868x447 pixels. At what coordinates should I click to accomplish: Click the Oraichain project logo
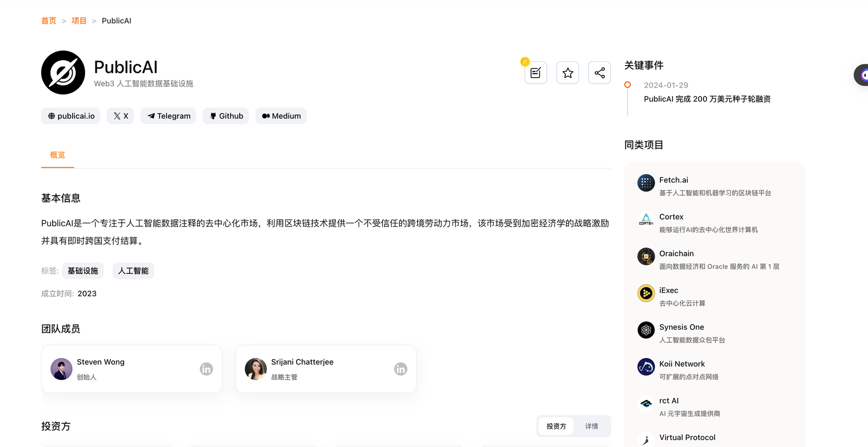tap(646, 256)
